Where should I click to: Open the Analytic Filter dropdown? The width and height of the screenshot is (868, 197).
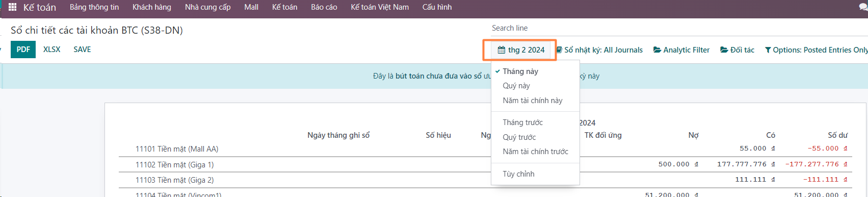point(681,50)
